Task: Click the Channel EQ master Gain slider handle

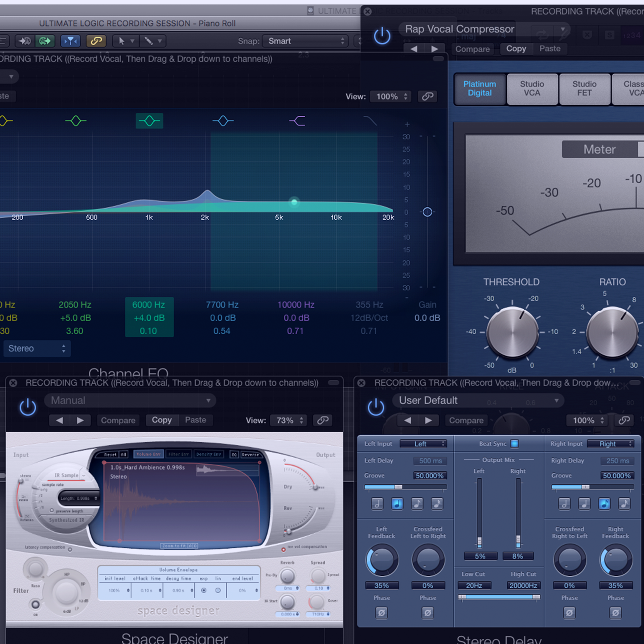Action: [427, 212]
